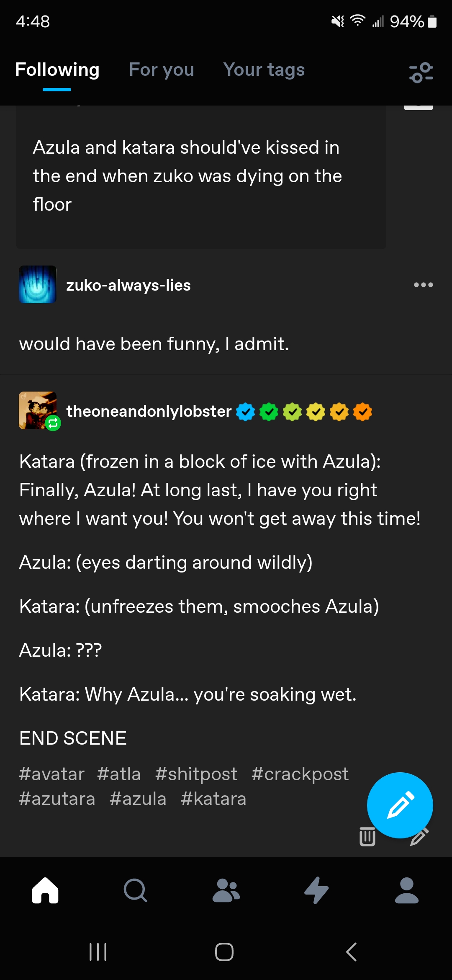Select the Following tab

57,70
